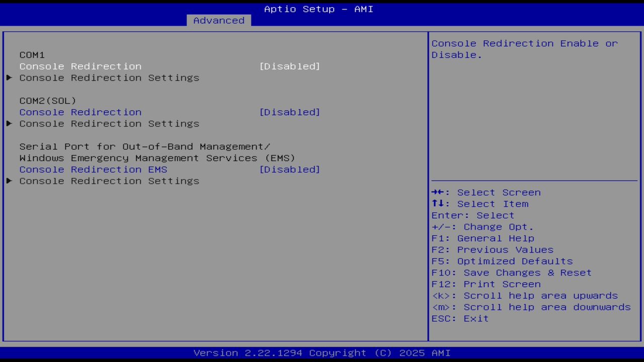This screenshot has width=644, height=362.
Task: Switch to the Advanced tab
Action: (218, 20)
